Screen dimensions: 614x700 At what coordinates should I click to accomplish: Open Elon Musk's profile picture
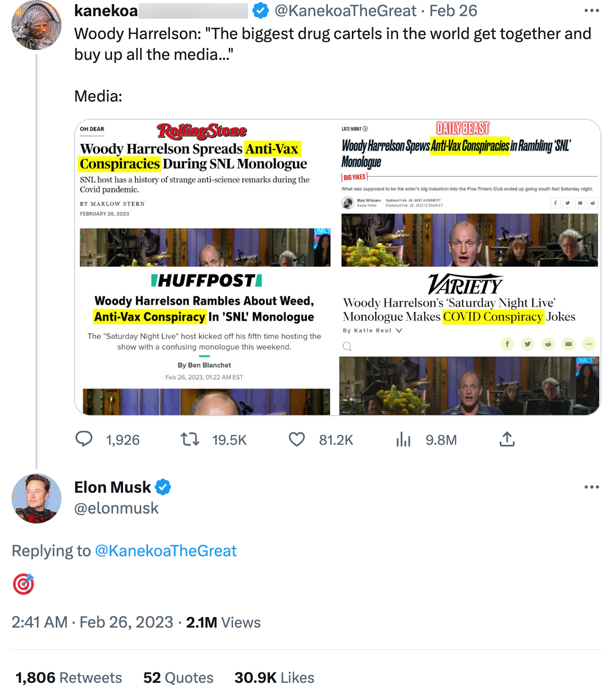tap(36, 498)
